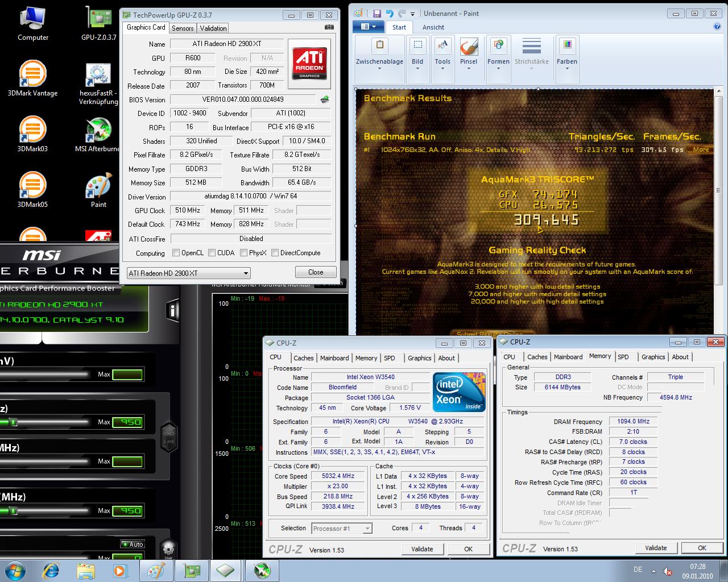Launch Internet Explorer from taskbar
Viewport: 728px width, 582px height.
point(51,570)
